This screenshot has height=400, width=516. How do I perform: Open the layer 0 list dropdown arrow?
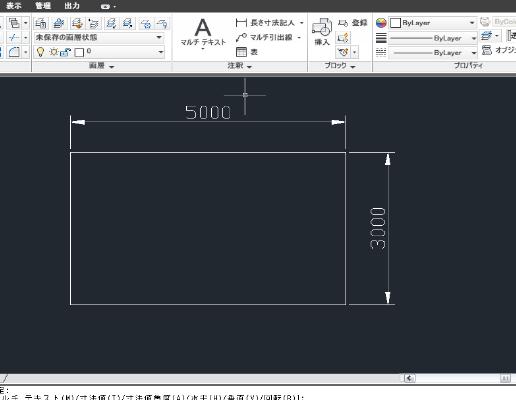pos(161,52)
